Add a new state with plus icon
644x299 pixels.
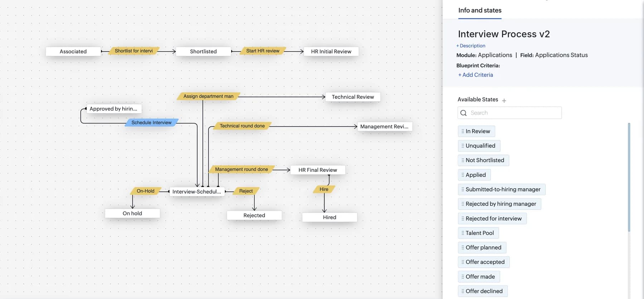pyautogui.click(x=504, y=101)
